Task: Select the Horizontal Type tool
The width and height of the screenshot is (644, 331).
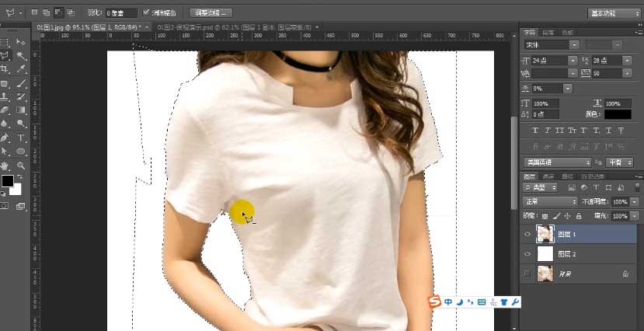Action: pos(21,138)
